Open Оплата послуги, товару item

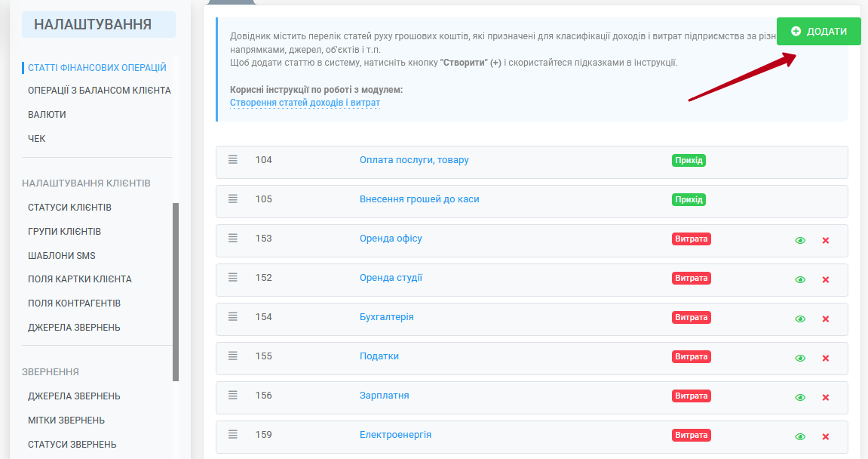click(x=414, y=160)
